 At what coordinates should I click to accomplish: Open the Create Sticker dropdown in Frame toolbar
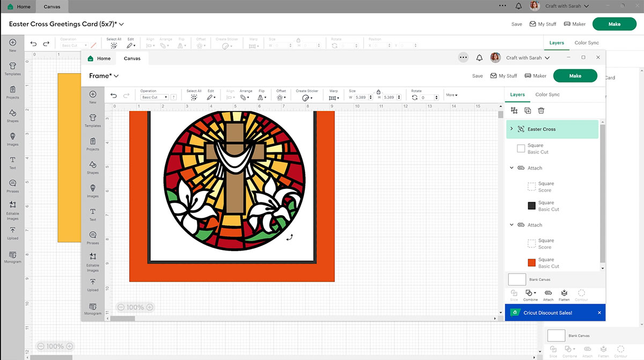pyautogui.click(x=306, y=97)
